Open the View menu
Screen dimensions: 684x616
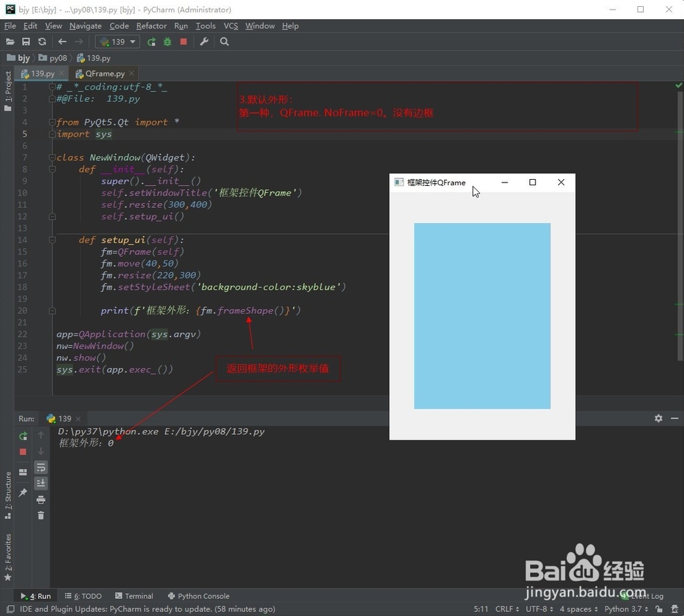tap(53, 26)
